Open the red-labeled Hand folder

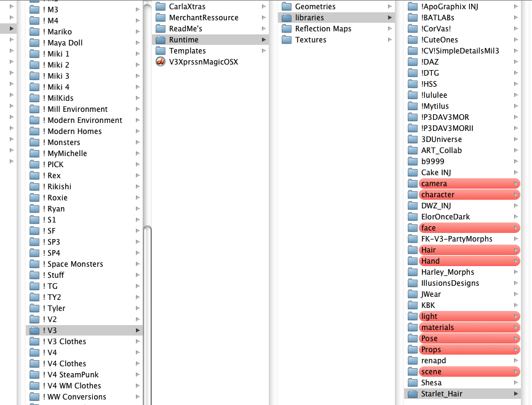click(x=463, y=261)
